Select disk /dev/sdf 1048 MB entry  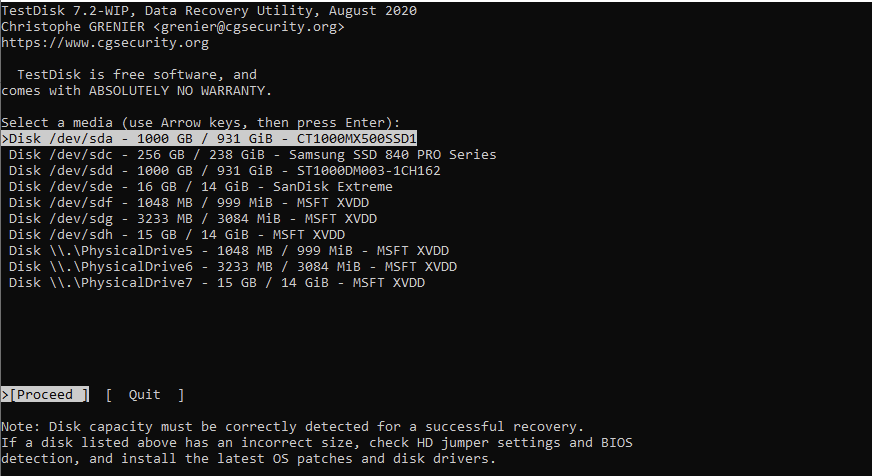188,203
